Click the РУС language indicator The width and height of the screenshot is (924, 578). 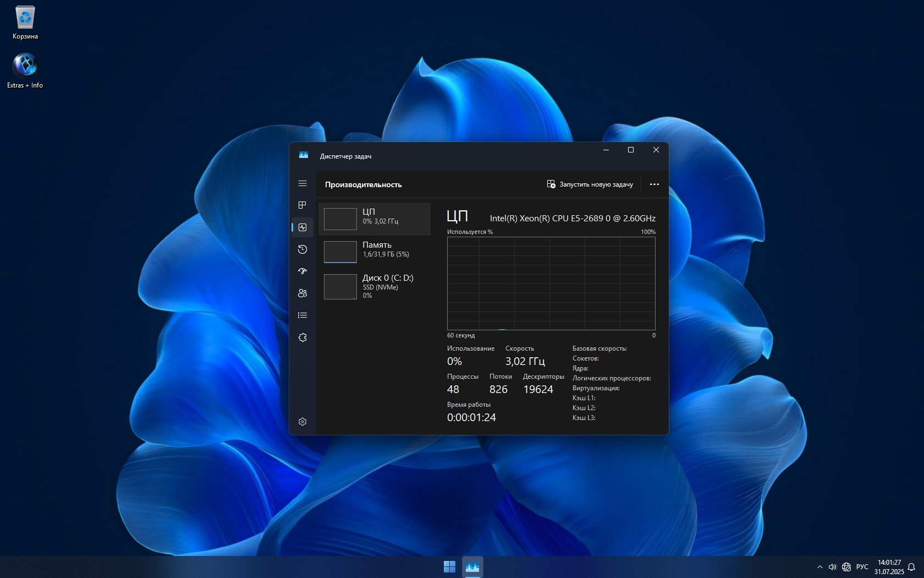click(862, 567)
